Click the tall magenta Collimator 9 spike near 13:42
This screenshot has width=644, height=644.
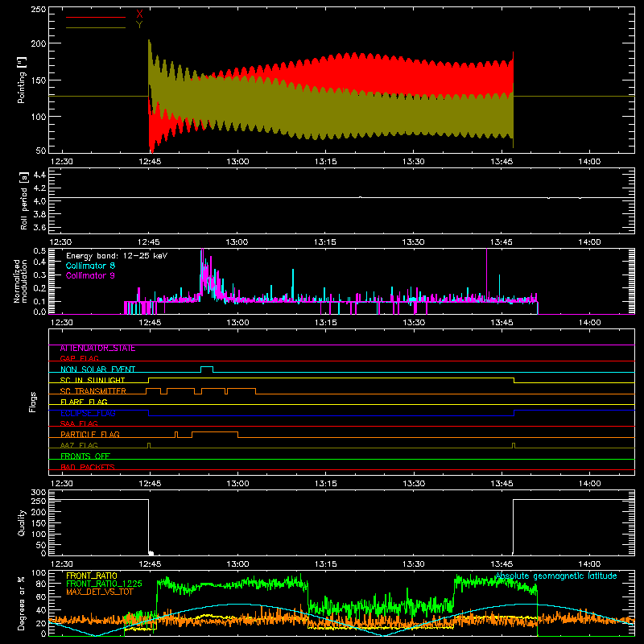(x=487, y=275)
